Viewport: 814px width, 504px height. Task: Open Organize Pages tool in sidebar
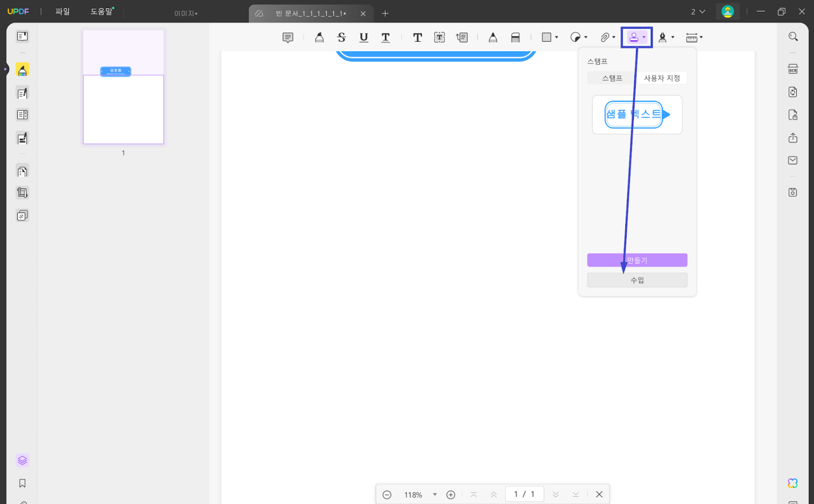22,171
